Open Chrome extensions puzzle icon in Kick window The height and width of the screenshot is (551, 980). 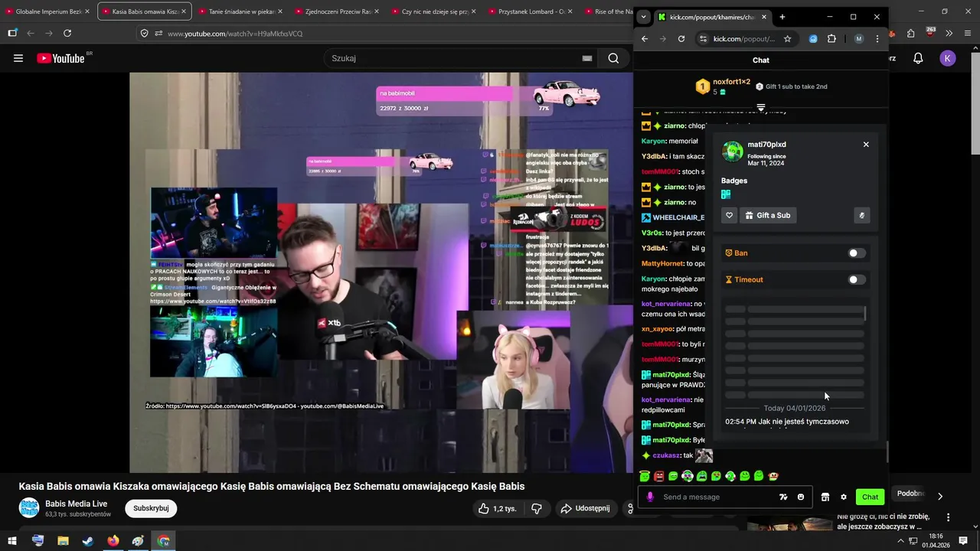coord(832,39)
